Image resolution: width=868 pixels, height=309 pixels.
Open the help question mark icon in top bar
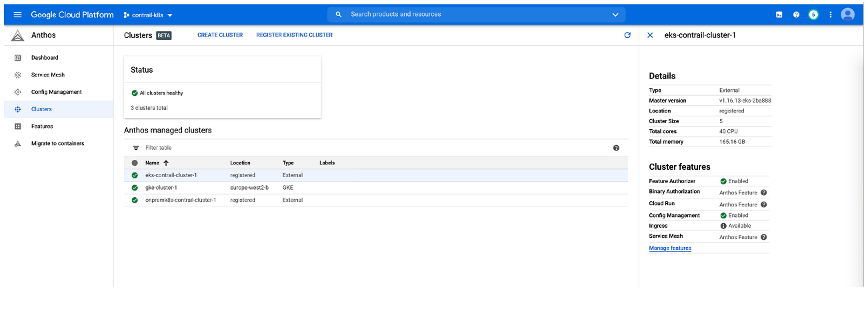pyautogui.click(x=796, y=15)
